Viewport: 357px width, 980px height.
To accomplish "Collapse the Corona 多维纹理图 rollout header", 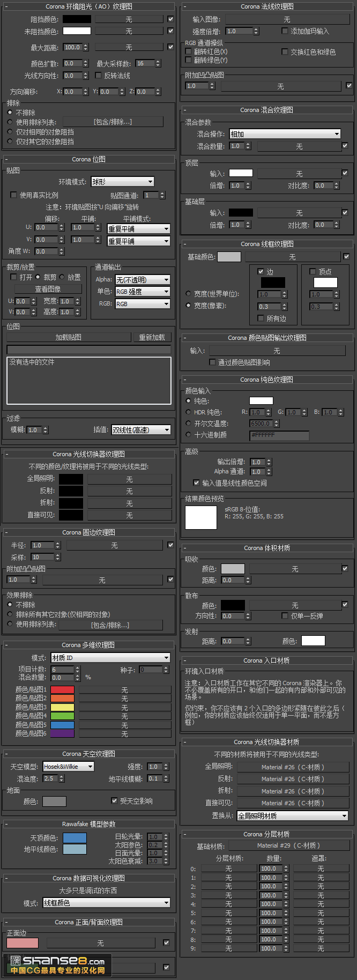I will [x=88, y=645].
